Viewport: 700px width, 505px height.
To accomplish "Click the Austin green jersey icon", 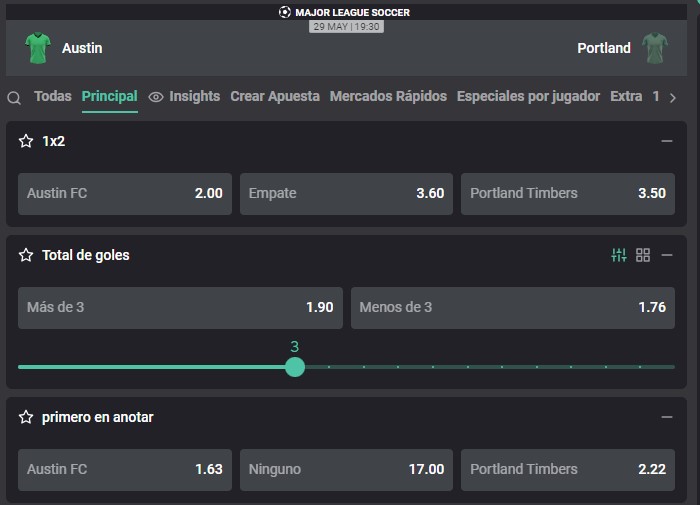I will coord(38,48).
